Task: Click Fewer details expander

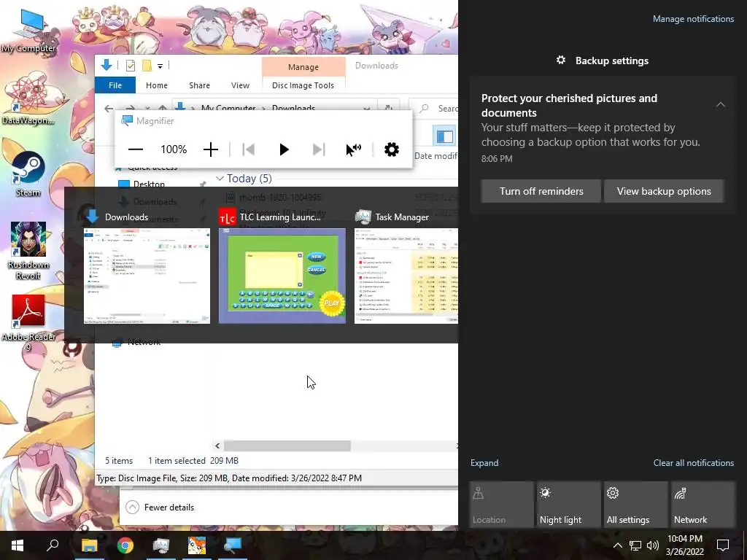Action: coord(160,507)
